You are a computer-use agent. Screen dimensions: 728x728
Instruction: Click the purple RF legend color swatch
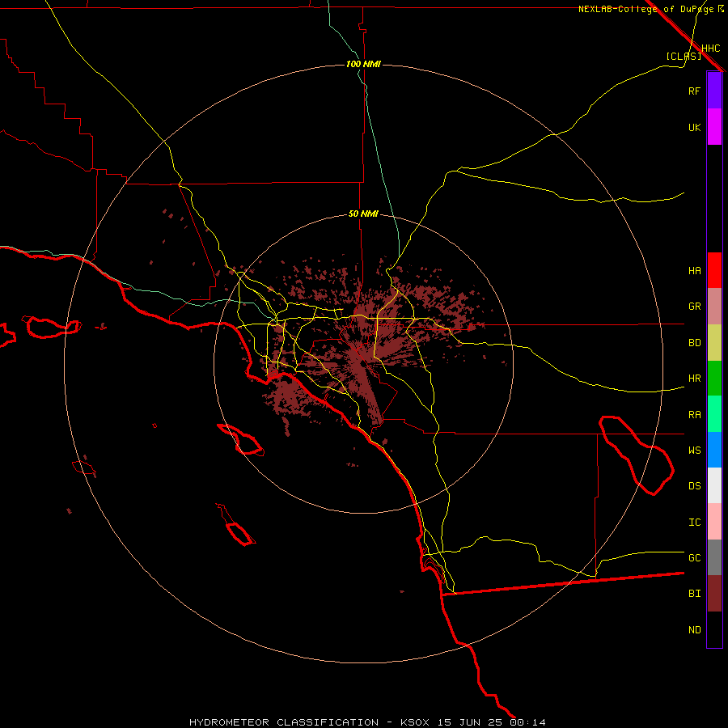(x=714, y=91)
